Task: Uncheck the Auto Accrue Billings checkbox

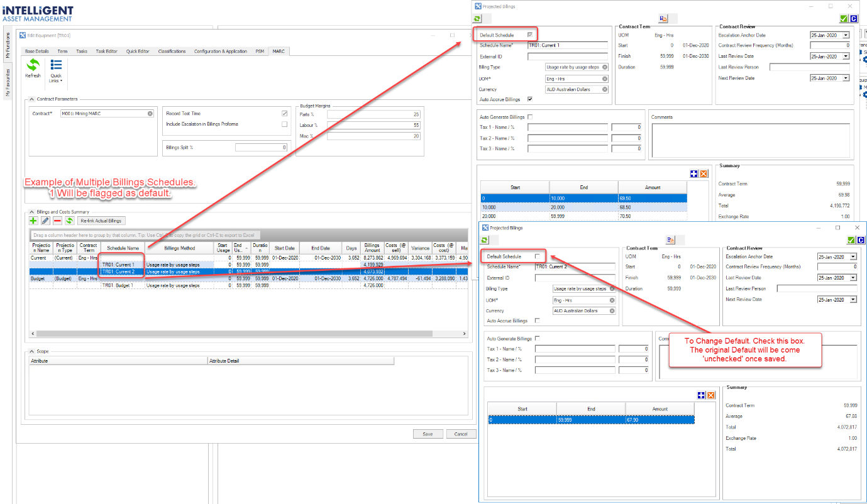Action: (529, 99)
